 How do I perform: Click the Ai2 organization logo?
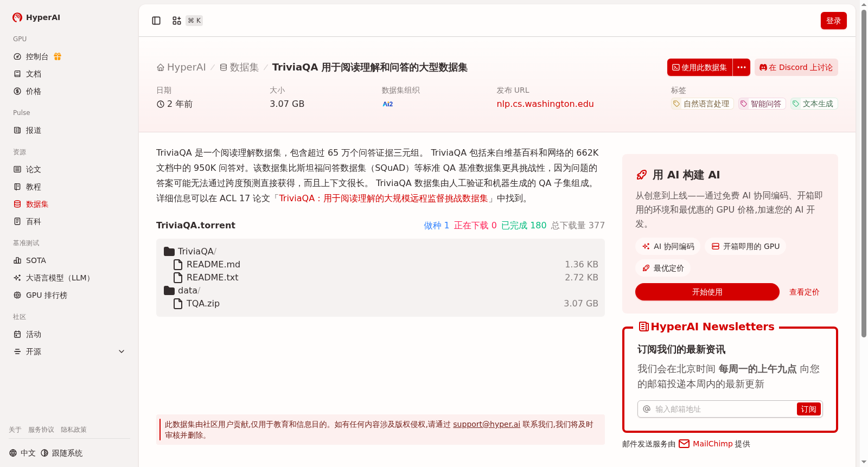[388, 104]
